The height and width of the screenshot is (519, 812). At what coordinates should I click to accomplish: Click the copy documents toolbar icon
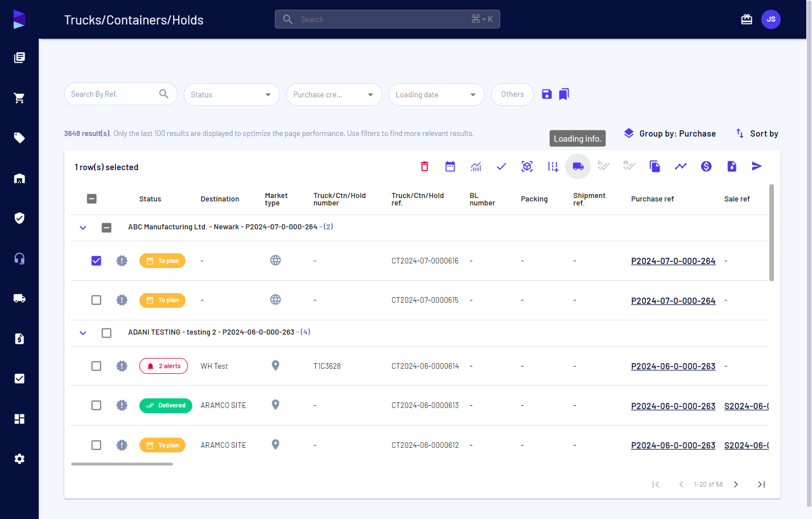[655, 166]
